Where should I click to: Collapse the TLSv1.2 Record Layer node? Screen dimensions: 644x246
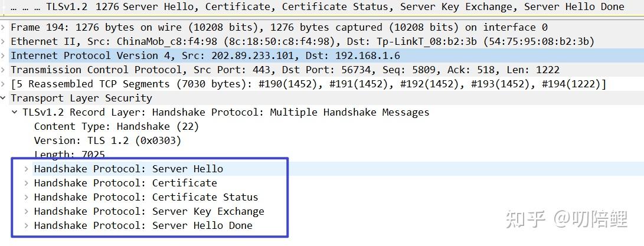pos(15,113)
